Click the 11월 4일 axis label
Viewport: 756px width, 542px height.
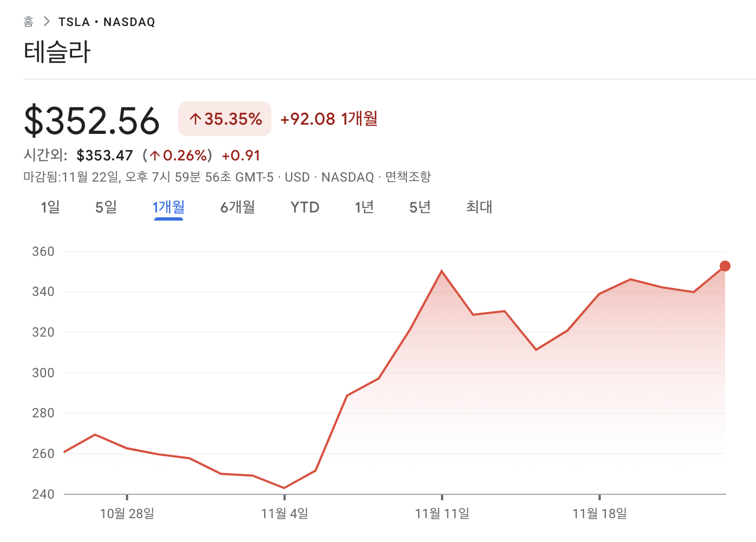click(284, 513)
